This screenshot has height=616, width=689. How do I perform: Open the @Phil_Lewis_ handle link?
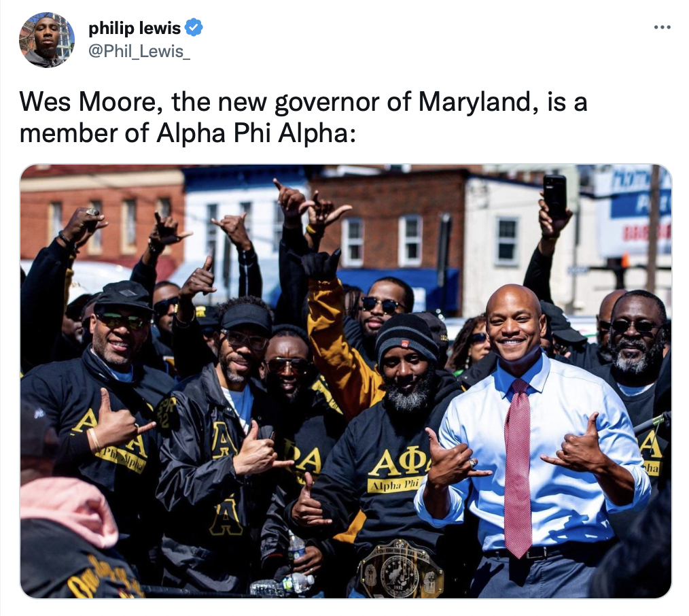(139, 52)
